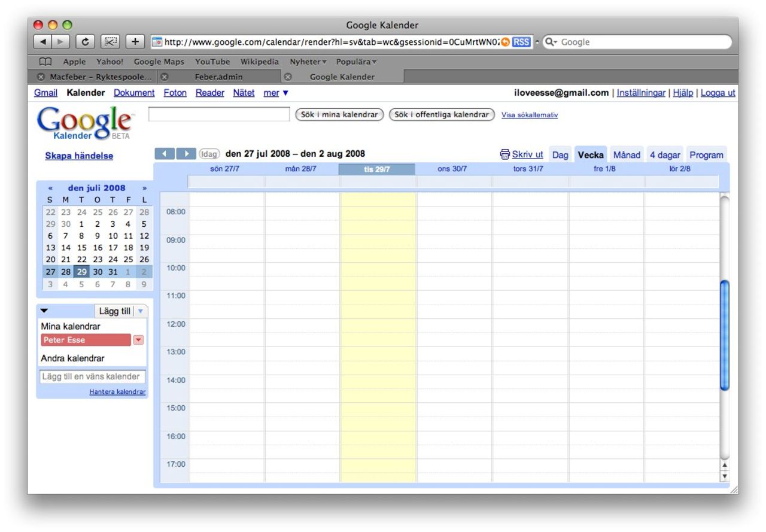
Task: Expand the mer menu in the navigation
Action: tap(274, 93)
